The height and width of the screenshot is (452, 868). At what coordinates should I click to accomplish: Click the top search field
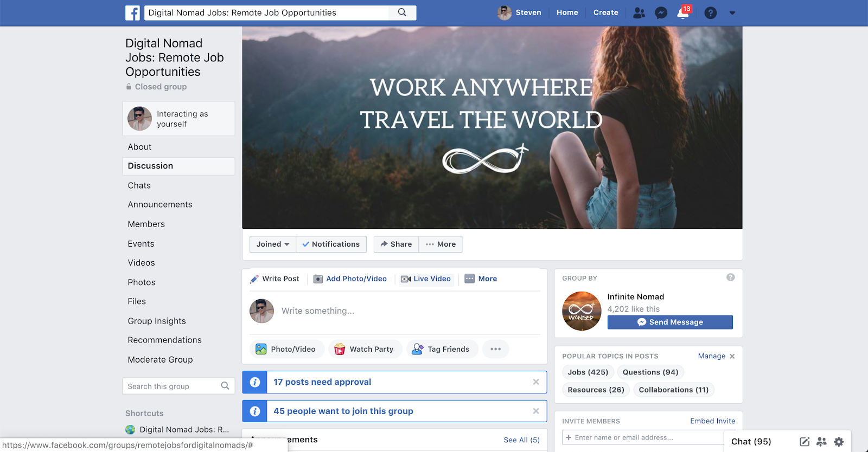pyautogui.click(x=267, y=12)
